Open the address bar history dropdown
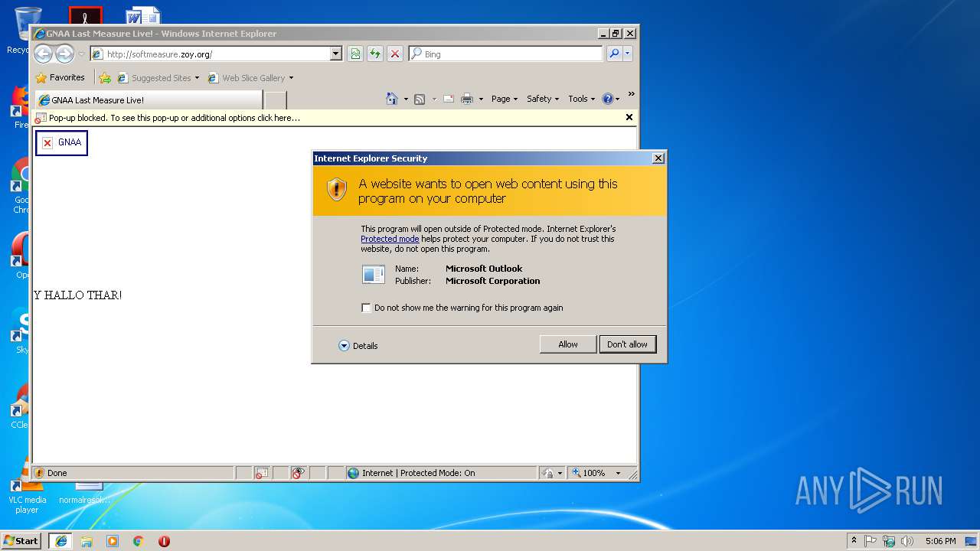This screenshot has height=551, width=980. point(335,54)
